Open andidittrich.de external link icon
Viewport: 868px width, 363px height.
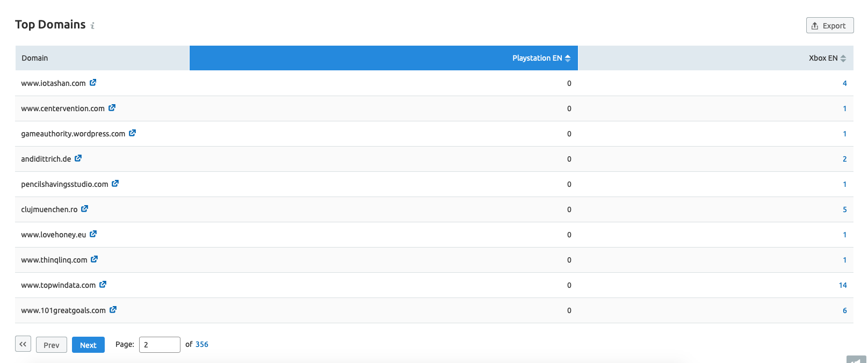(78, 158)
